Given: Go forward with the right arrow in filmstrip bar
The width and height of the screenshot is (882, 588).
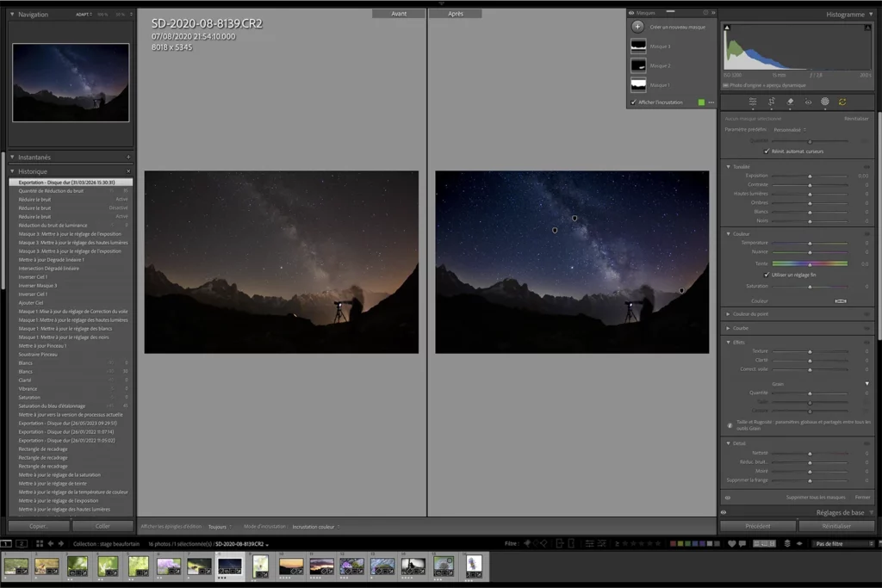Looking at the screenshot, I should click(x=61, y=543).
